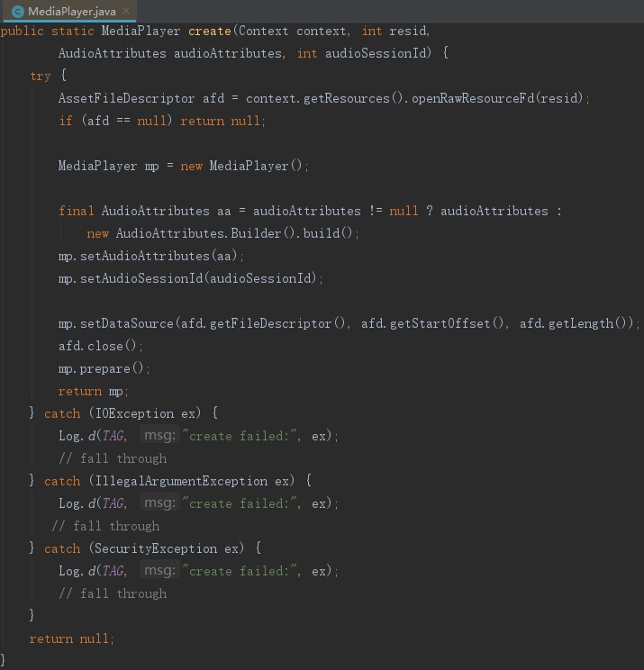Click 'audioSessionId' parameter in method signature
The height and width of the screenshot is (670, 644).
pyautogui.click(x=376, y=53)
